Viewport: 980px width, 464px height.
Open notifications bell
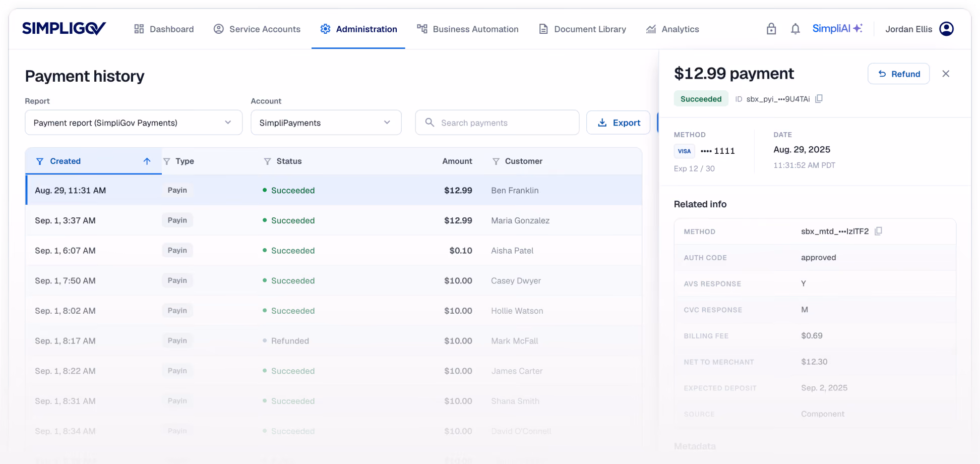[x=795, y=29]
